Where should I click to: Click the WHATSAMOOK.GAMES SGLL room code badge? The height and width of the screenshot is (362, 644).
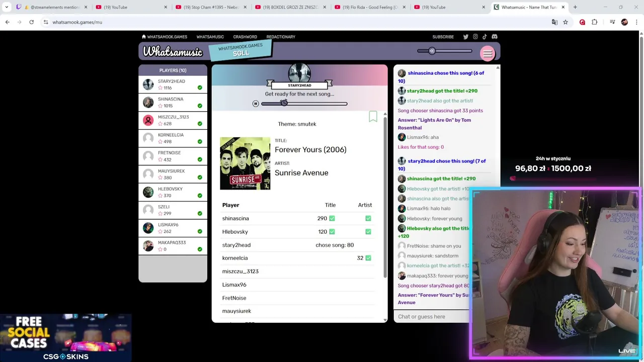(240, 50)
